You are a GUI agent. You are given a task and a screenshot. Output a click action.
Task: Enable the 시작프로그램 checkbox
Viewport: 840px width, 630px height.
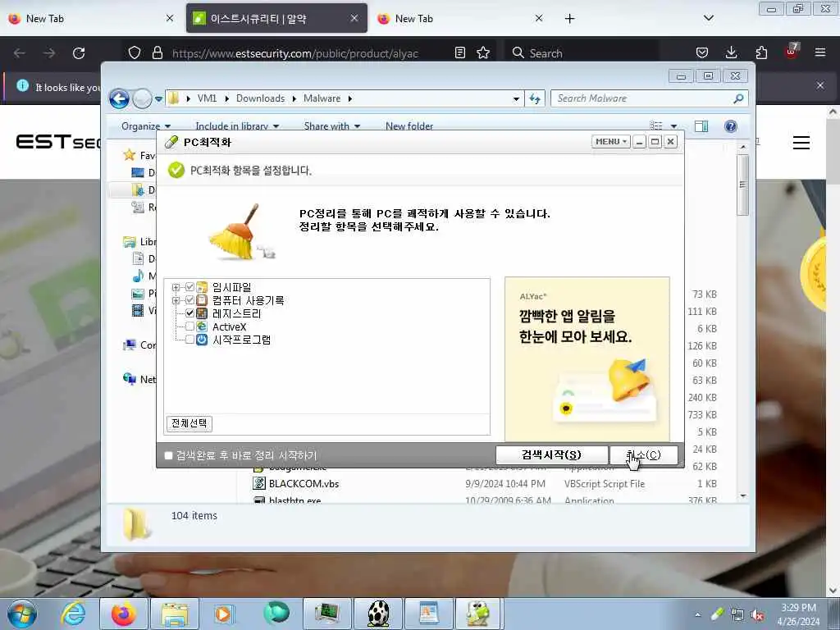pos(189,340)
